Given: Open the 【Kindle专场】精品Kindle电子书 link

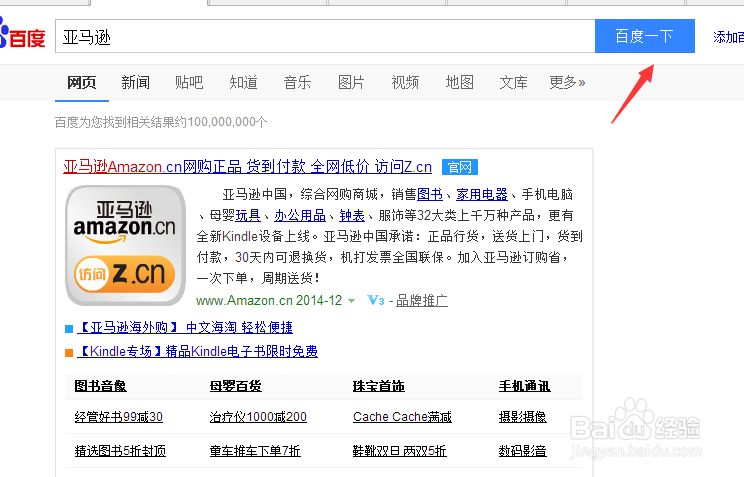Looking at the screenshot, I should click(x=197, y=352).
